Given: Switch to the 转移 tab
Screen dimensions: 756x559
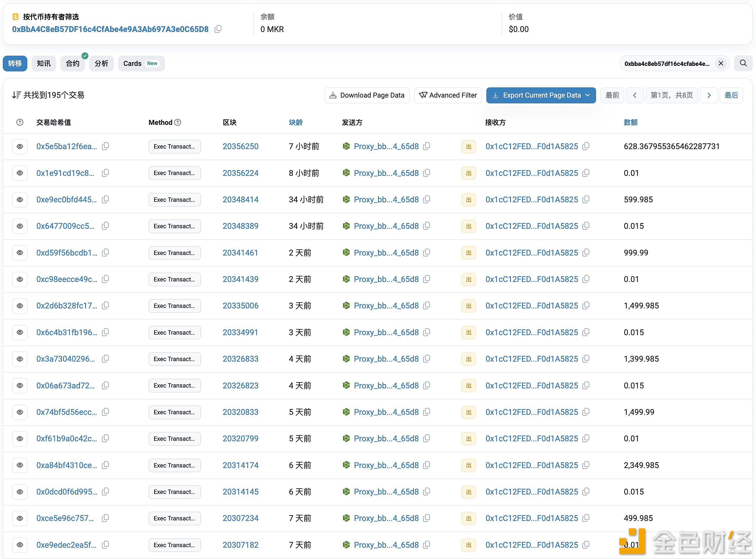Looking at the screenshot, I should pos(15,63).
